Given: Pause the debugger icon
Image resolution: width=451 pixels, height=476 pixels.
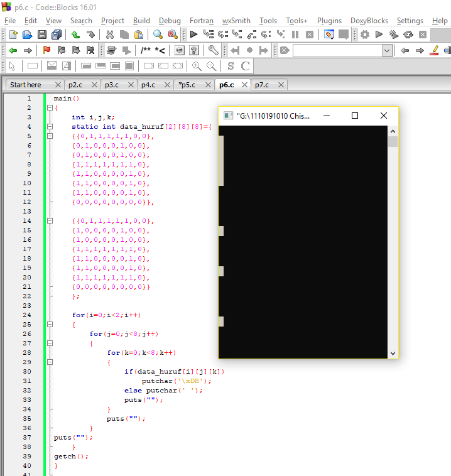Looking at the screenshot, I should pyautogui.click(x=295, y=35).
